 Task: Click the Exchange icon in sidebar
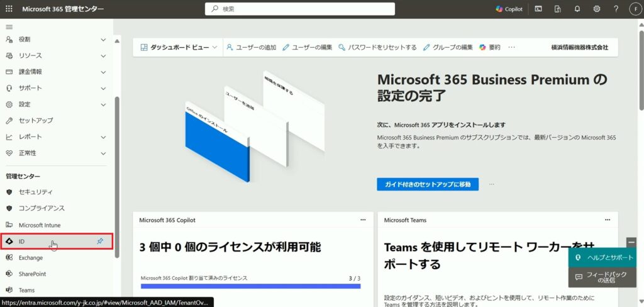(9, 258)
